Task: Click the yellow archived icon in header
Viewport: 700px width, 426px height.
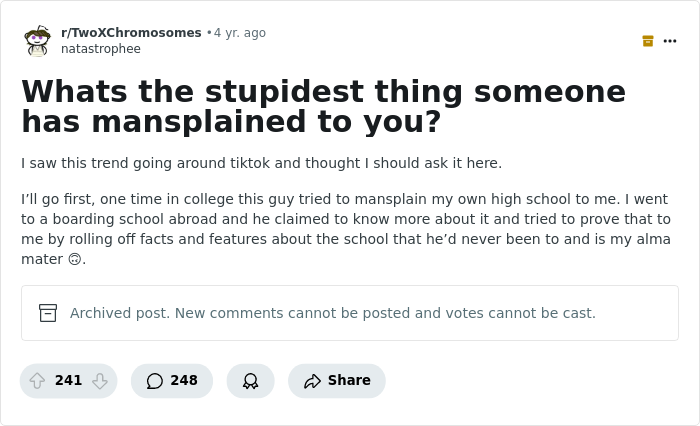Action: click(x=648, y=41)
